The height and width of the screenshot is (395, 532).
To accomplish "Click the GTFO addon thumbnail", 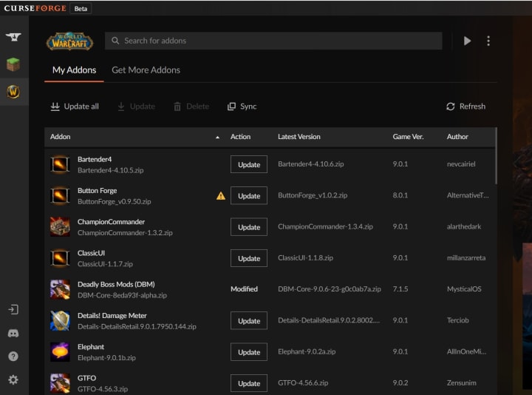I will tap(60, 383).
